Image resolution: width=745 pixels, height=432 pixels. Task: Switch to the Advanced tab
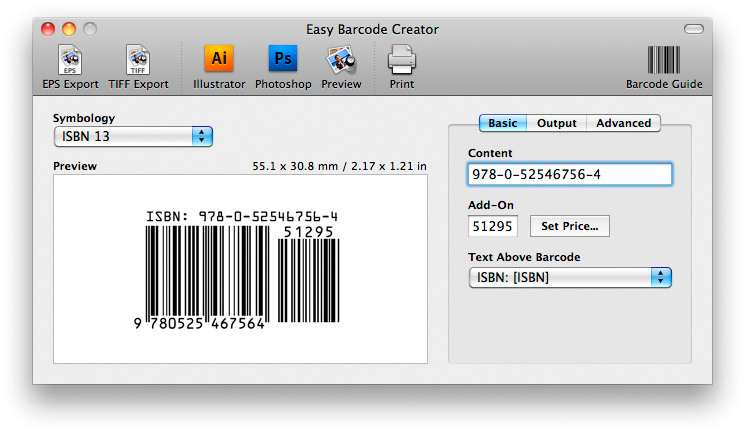pyautogui.click(x=623, y=123)
